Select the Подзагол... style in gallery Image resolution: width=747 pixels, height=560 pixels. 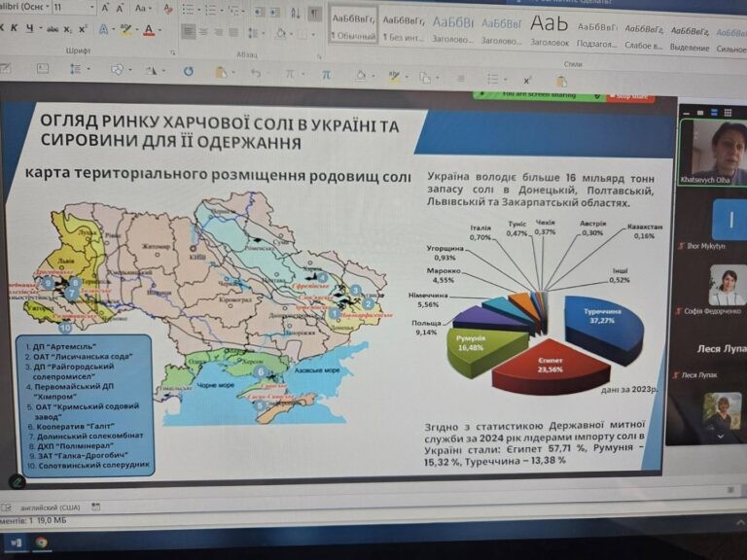coord(597,34)
